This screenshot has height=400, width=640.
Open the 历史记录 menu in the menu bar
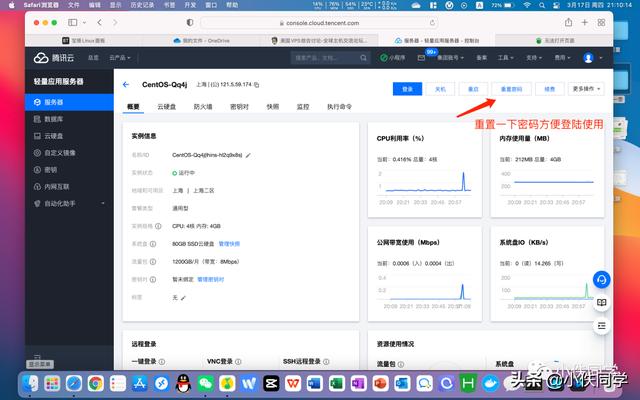(142, 5)
